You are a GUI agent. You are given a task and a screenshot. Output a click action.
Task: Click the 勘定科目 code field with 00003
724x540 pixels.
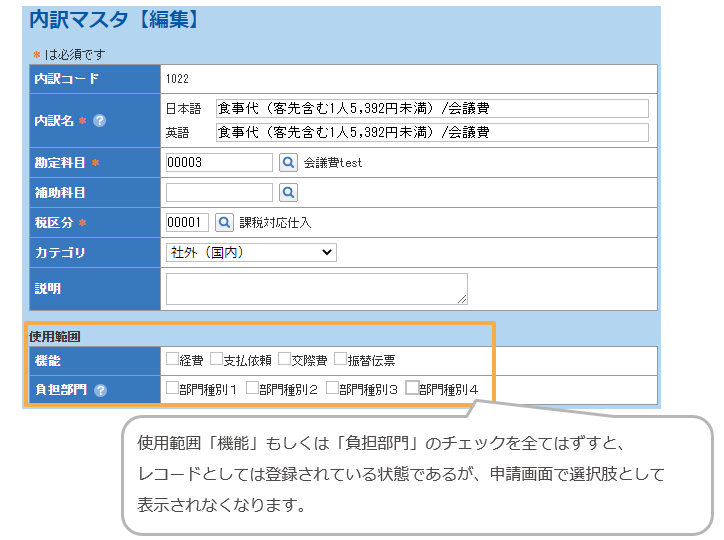click(x=219, y=162)
